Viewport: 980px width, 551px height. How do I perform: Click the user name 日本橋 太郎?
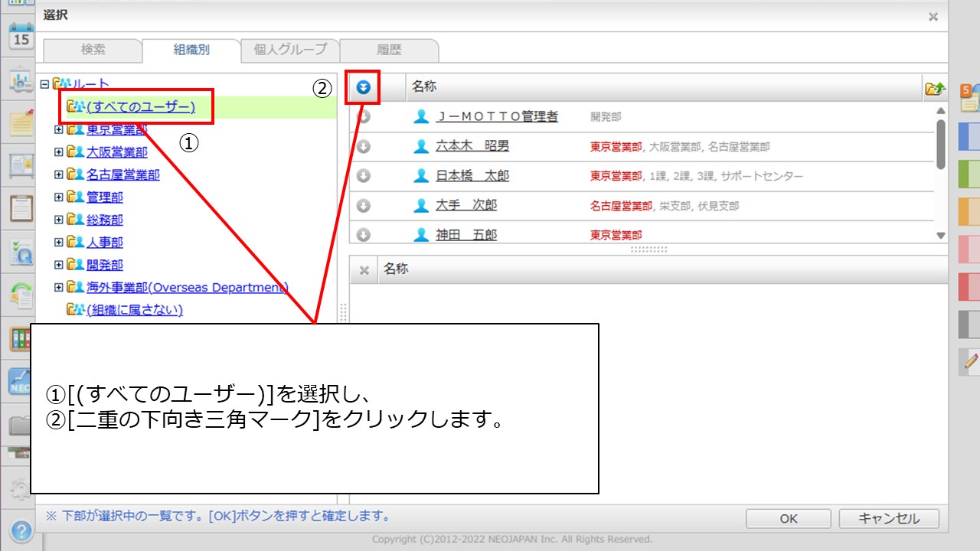[x=472, y=176]
